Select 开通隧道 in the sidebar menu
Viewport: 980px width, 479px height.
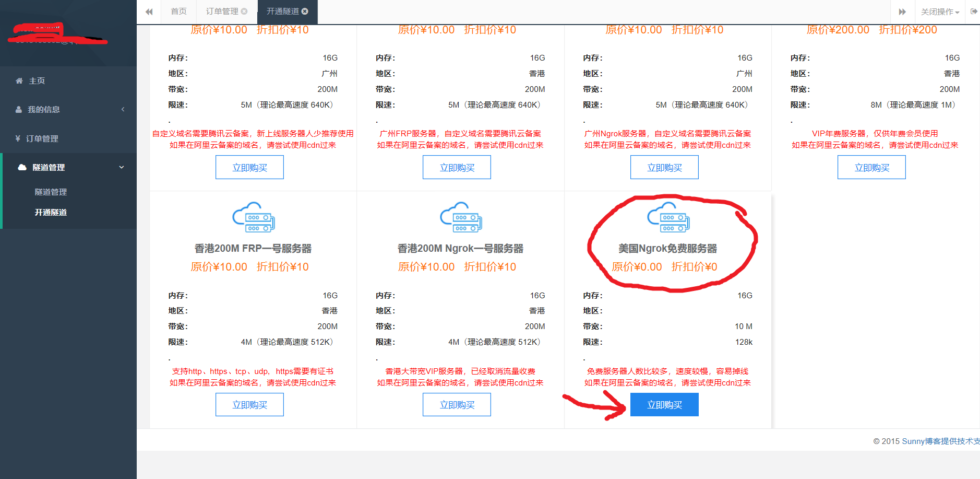(x=51, y=212)
